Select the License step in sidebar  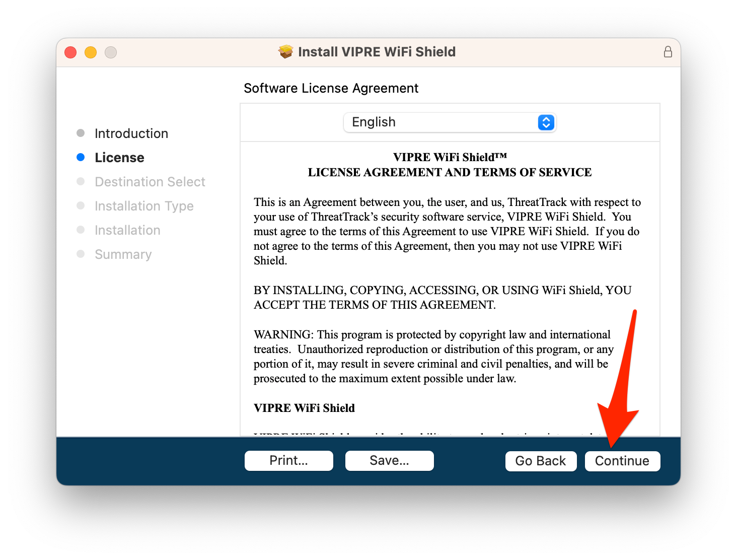pos(119,158)
